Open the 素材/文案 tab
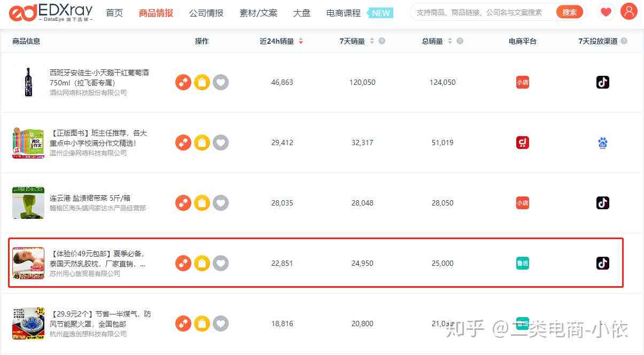 pos(259,13)
